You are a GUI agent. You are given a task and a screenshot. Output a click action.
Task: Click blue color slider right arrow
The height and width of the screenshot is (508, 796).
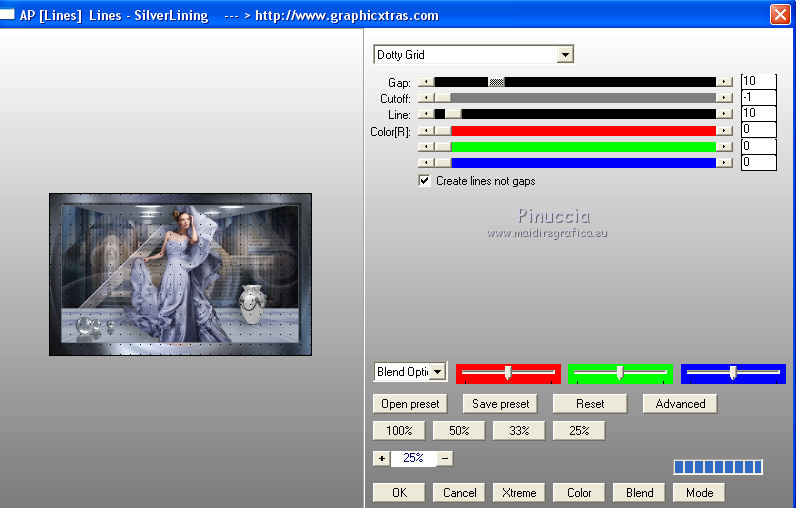click(724, 162)
